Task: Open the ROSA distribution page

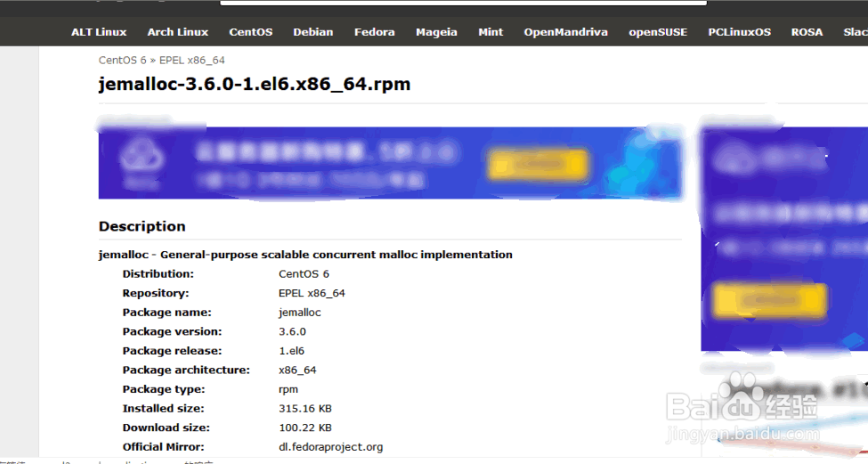Action: 807,32
